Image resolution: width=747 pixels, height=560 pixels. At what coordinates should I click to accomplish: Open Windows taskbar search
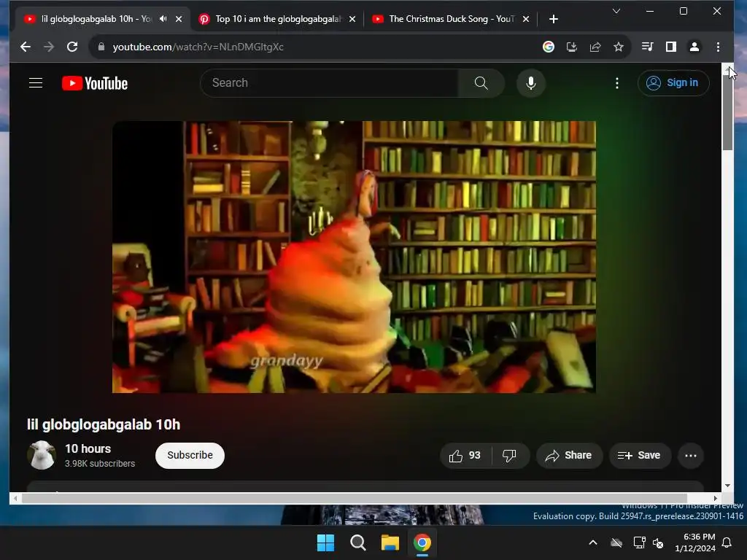[357, 542]
